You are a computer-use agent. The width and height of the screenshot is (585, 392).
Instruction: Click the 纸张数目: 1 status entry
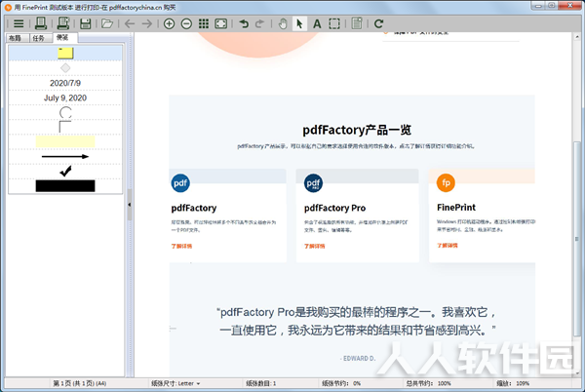tap(260, 383)
